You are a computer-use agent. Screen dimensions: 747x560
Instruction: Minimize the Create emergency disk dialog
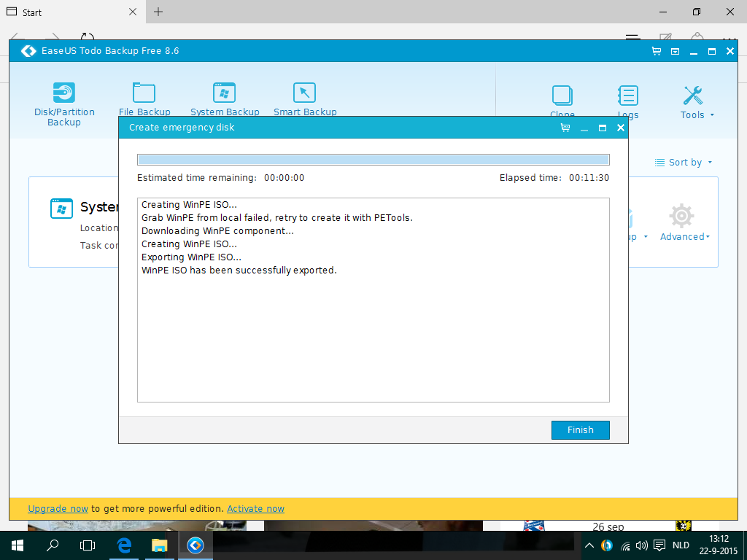[584, 128]
